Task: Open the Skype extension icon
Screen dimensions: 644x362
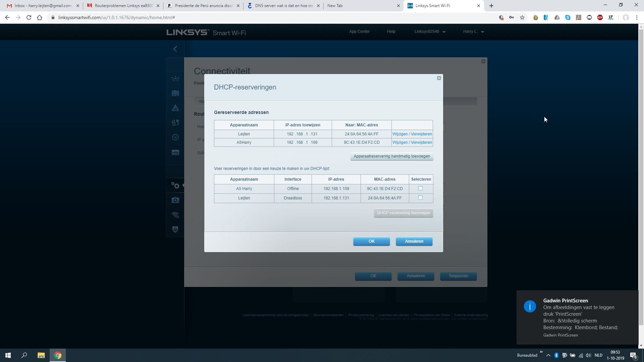Action: coord(568,17)
